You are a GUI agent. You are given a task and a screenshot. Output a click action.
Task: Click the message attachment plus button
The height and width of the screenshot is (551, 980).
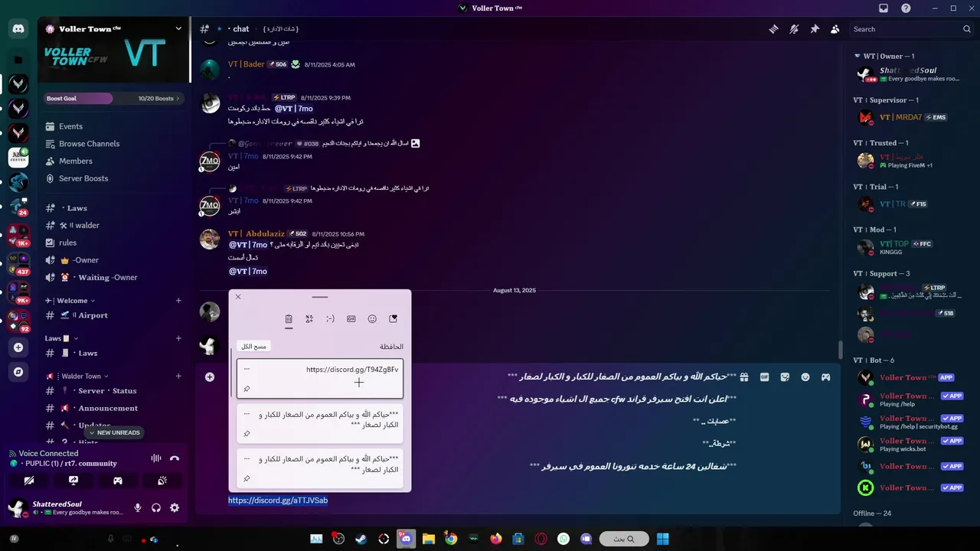210,377
